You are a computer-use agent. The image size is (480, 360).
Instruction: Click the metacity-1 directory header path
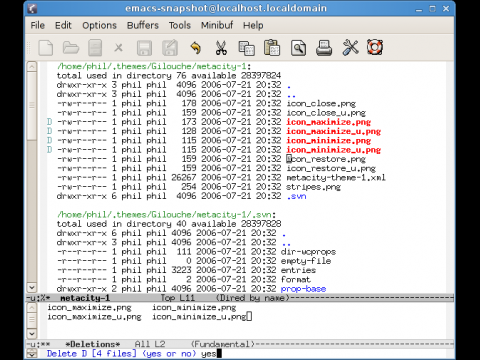[152, 66]
